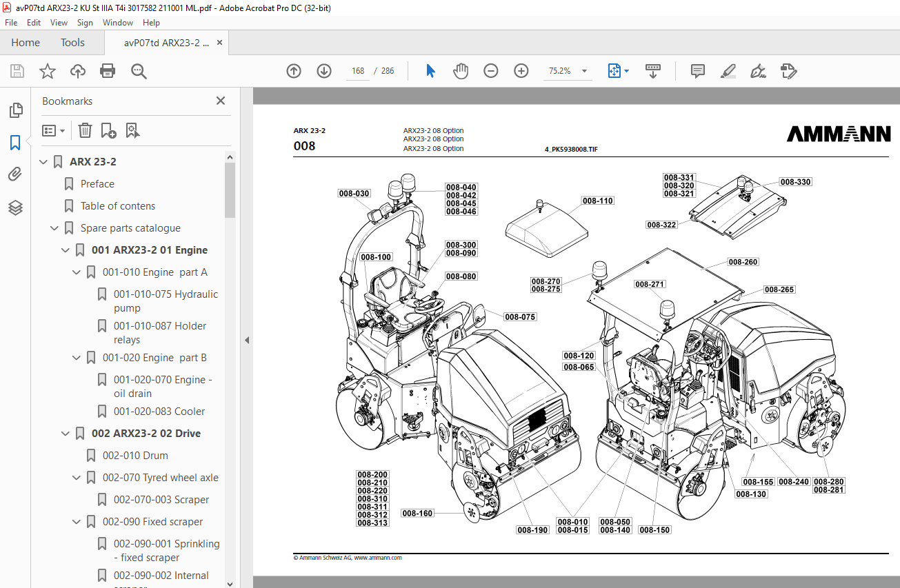This screenshot has height=588, width=900.
Task: Collapse 002-090 Fixed scraper bookmark
Action: [77, 522]
